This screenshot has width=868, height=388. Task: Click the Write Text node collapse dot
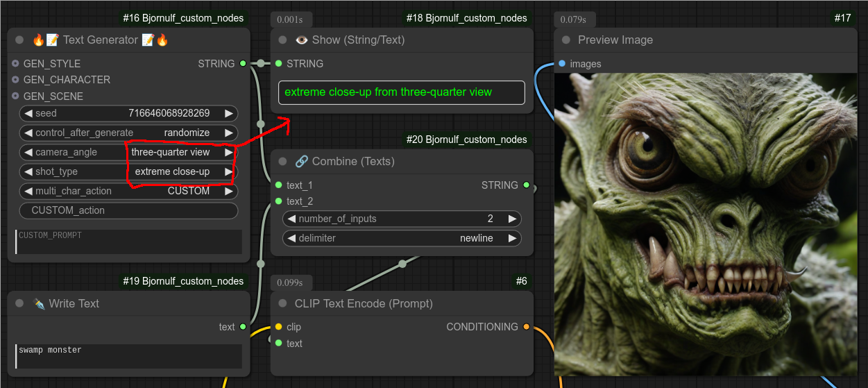point(19,304)
